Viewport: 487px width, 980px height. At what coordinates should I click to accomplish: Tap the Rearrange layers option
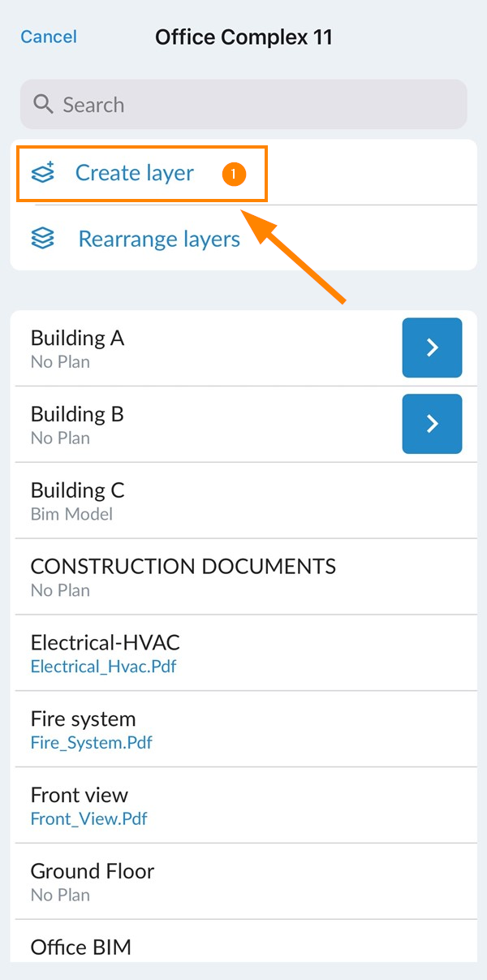(x=159, y=239)
